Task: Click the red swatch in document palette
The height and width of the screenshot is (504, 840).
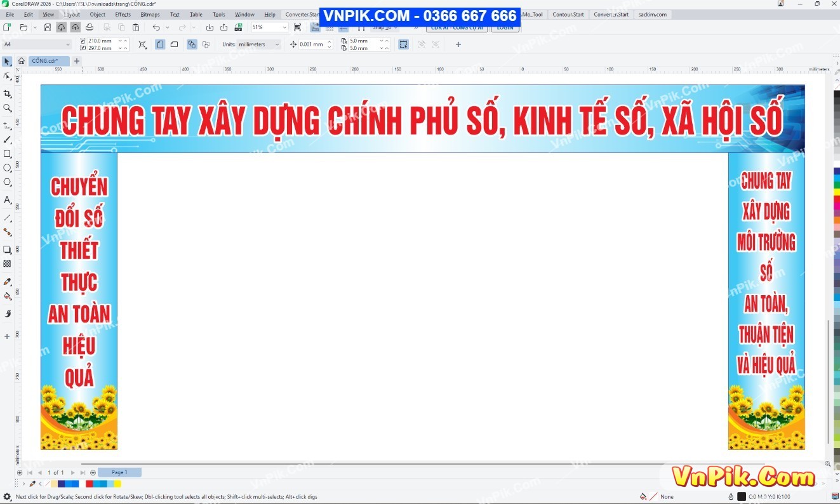Action: [90, 484]
